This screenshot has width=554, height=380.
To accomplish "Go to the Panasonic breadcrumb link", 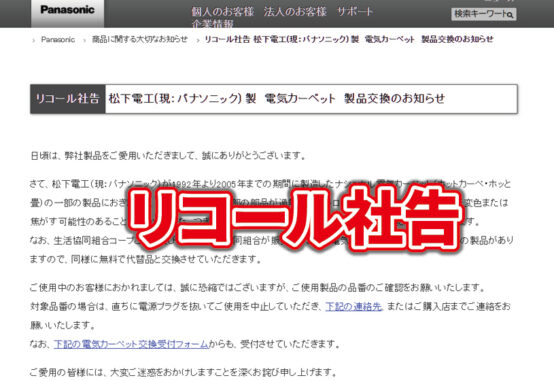I will 58,40.
